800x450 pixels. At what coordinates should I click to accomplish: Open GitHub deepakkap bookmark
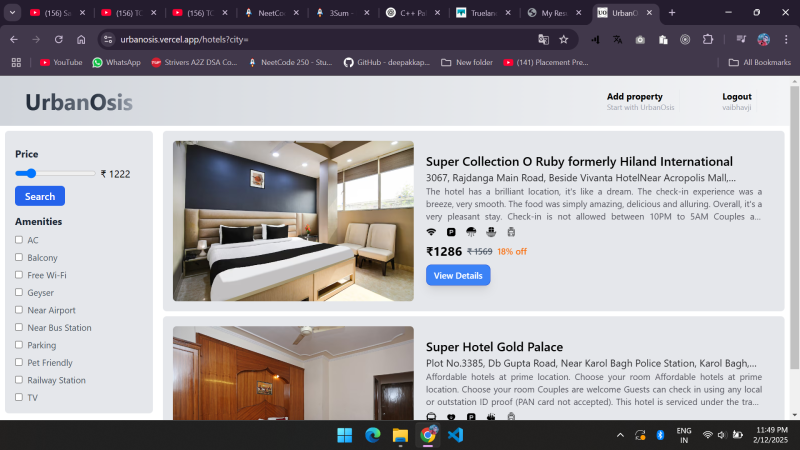pos(387,62)
